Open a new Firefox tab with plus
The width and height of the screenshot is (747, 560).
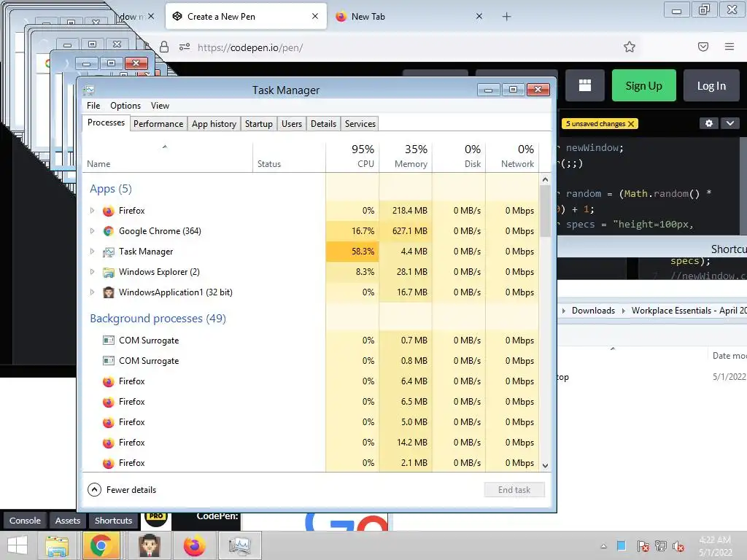506,17
